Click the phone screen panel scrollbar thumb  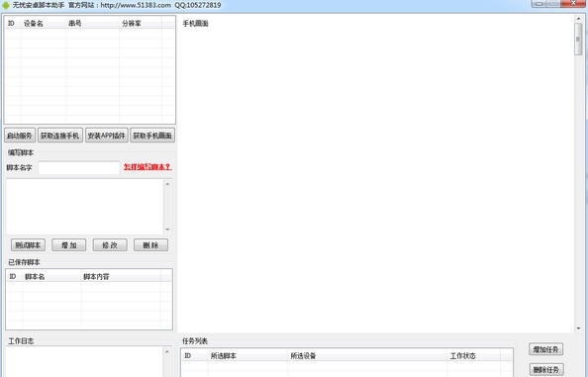point(578,39)
